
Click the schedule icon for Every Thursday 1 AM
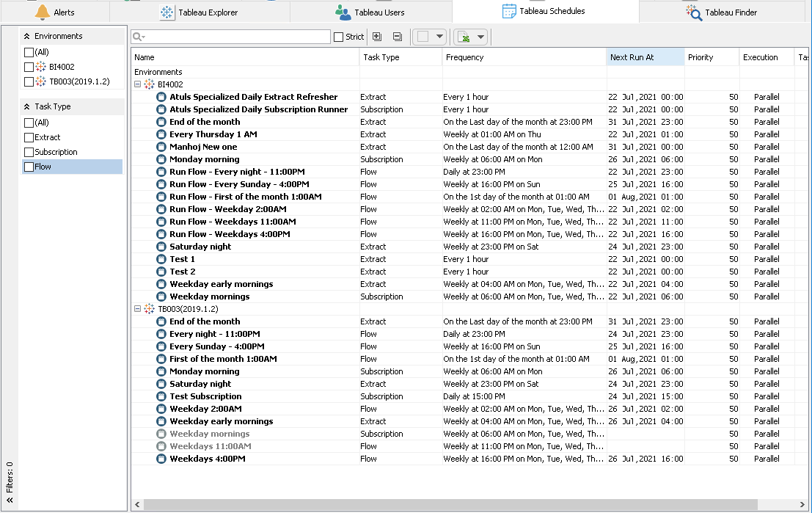click(x=161, y=134)
